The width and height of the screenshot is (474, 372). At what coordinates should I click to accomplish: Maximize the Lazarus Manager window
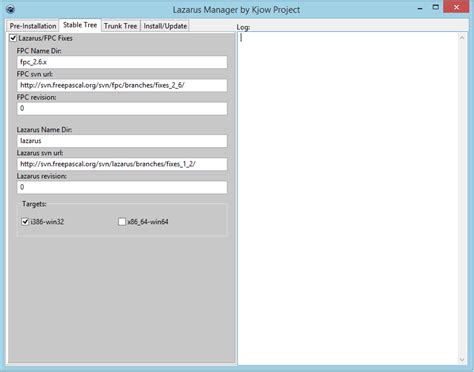pyautogui.click(x=436, y=7)
